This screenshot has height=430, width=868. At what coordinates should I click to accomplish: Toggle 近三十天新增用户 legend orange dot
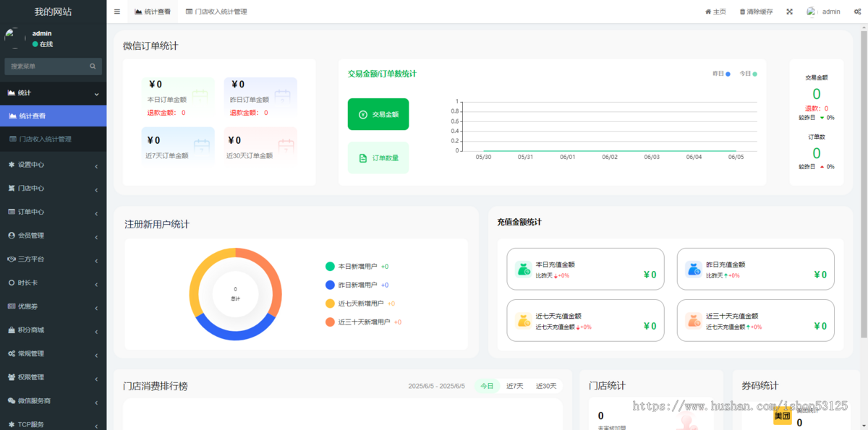[330, 322]
